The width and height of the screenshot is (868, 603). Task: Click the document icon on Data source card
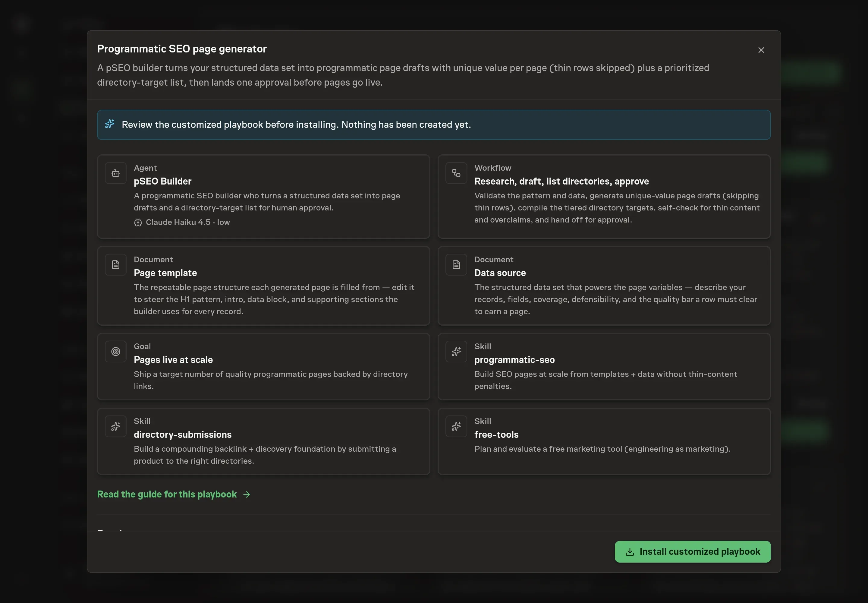click(456, 265)
